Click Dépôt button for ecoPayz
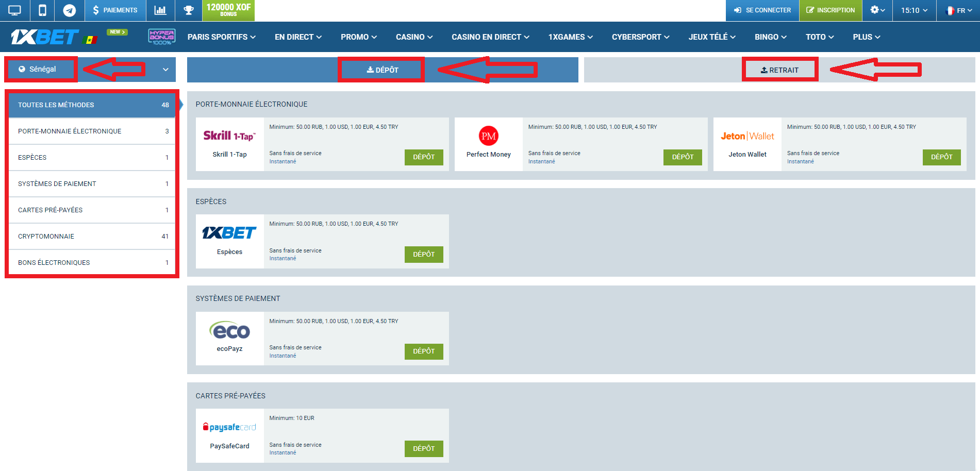This screenshot has width=980, height=471. coord(424,351)
